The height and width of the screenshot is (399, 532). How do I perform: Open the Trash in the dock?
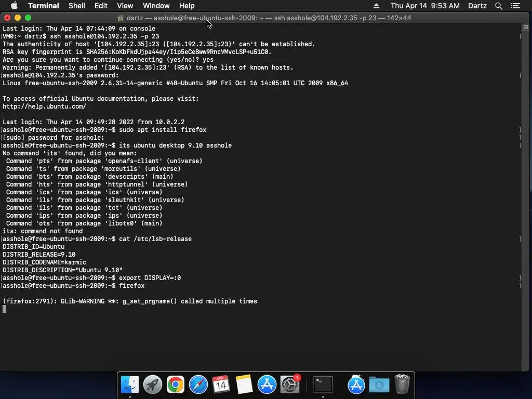click(x=402, y=384)
